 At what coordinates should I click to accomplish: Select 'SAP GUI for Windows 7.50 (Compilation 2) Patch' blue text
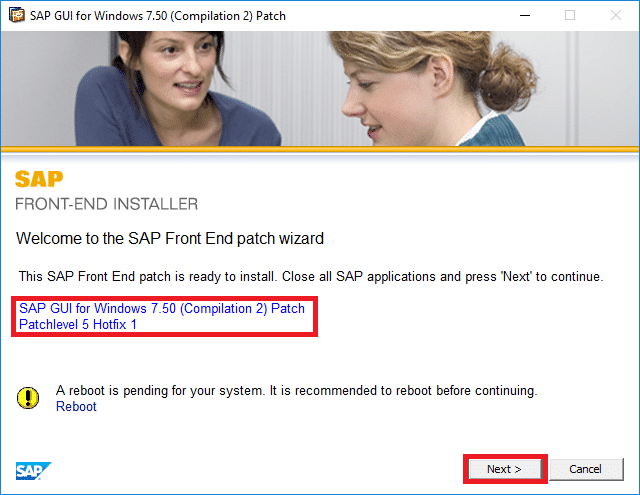pyautogui.click(x=162, y=309)
